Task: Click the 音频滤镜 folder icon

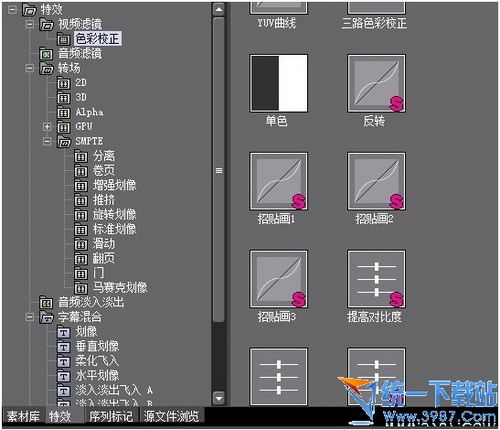Action: [x=46, y=54]
